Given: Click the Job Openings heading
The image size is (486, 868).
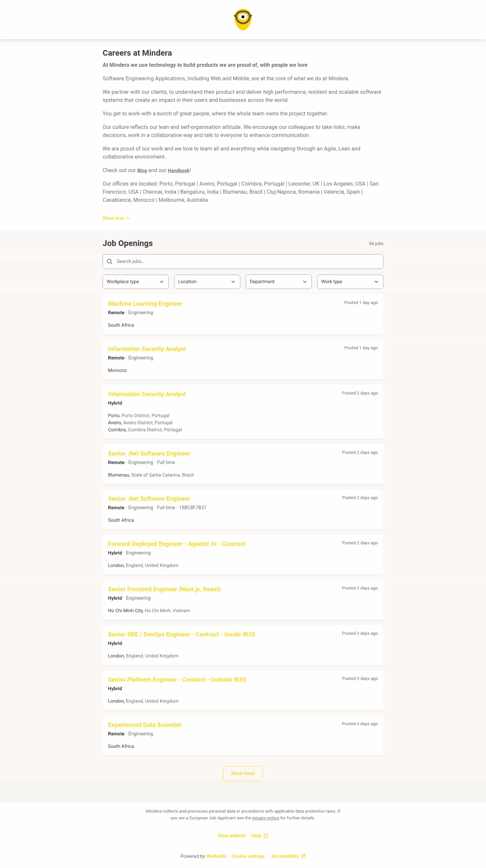Looking at the screenshot, I should [128, 243].
